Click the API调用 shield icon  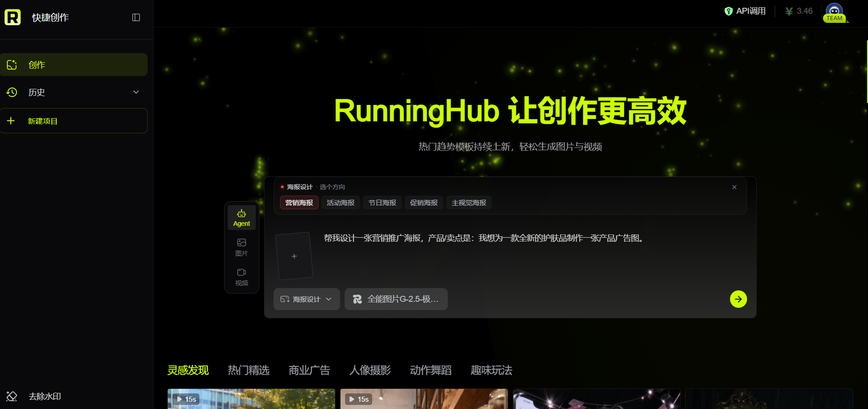[x=729, y=11]
